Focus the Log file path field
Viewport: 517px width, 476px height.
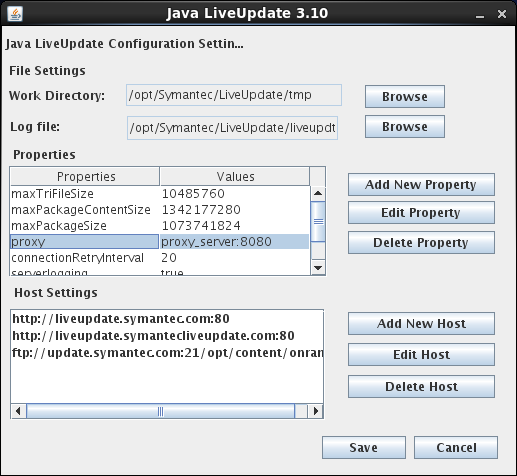click(232, 128)
